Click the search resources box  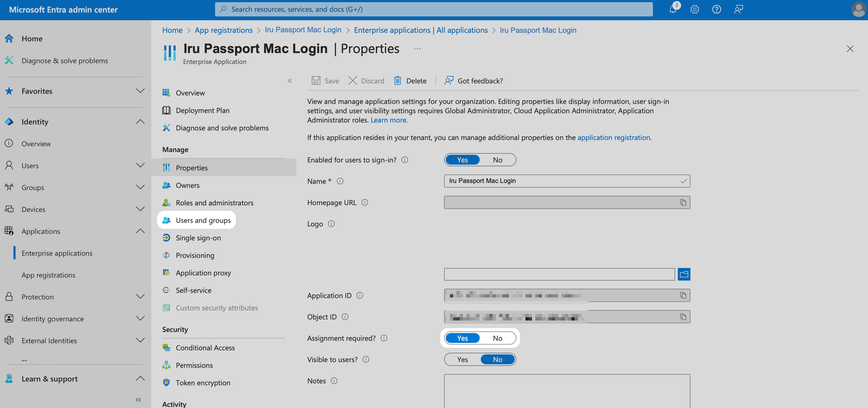434,9
